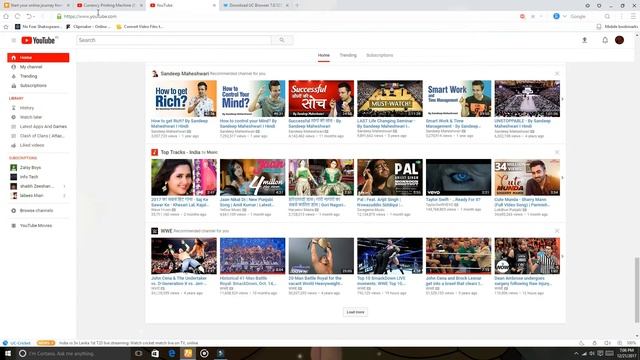Open Task View on the taskbar
This screenshot has height=360, width=640.
pyautogui.click(x=139, y=353)
